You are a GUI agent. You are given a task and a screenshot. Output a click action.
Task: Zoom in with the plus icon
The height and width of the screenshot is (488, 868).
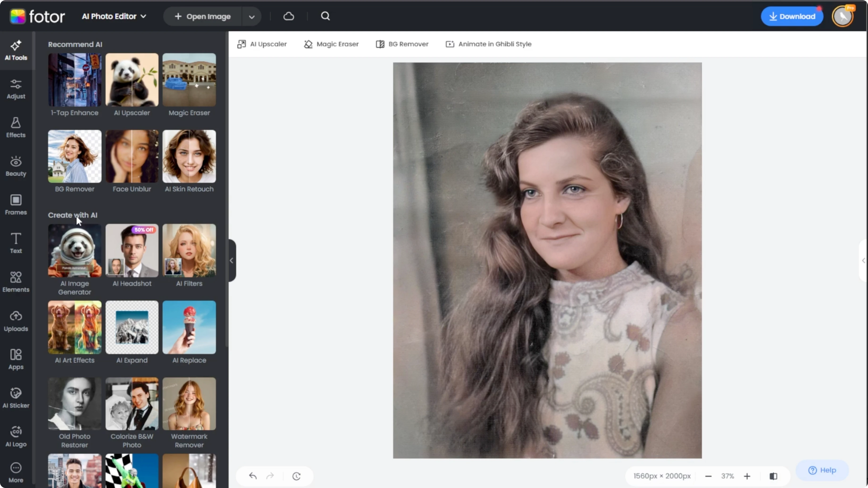pyautogui.click(x=747, y=476)
